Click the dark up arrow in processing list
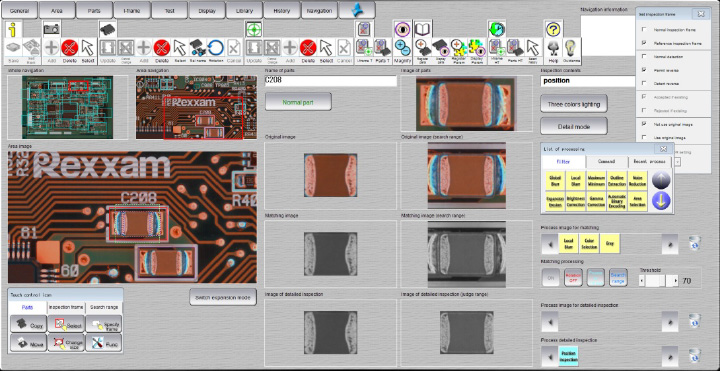720x371 pixels. click(661, 180)
